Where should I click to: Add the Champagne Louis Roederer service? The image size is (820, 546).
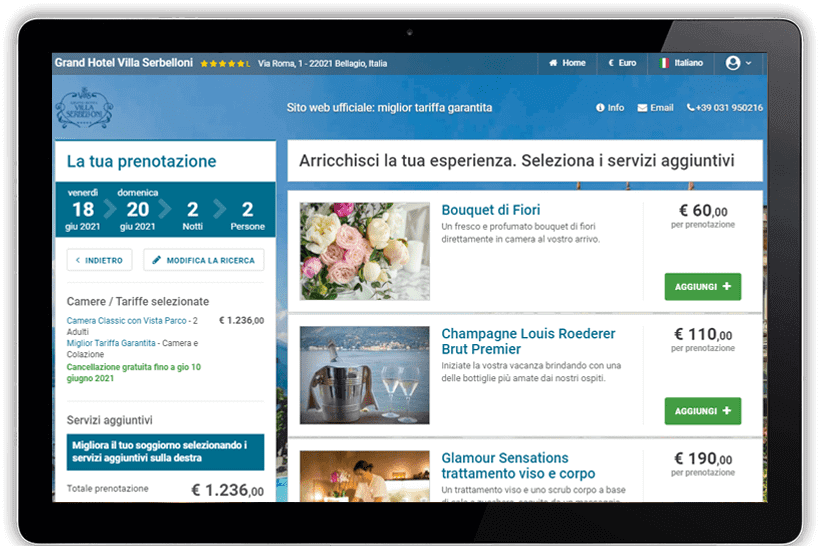click(702, 411)
